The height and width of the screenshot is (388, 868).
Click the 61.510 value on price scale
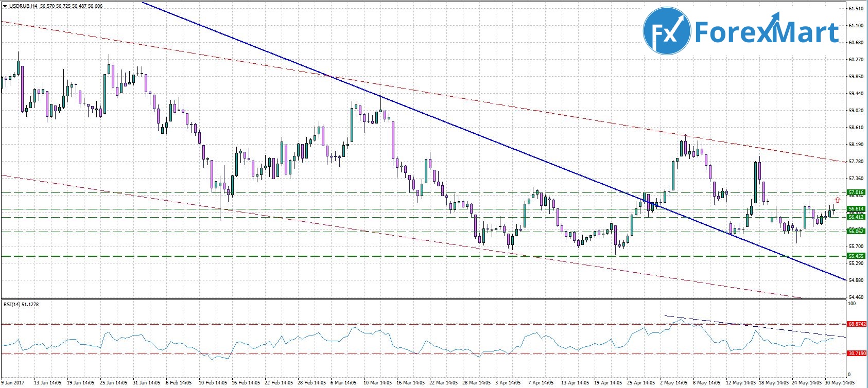[856, 8]
